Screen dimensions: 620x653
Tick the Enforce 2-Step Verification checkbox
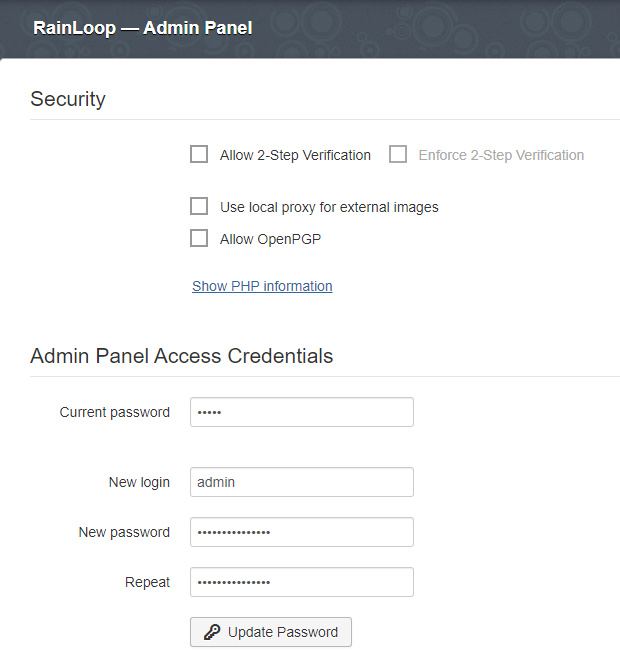point(398,155)
